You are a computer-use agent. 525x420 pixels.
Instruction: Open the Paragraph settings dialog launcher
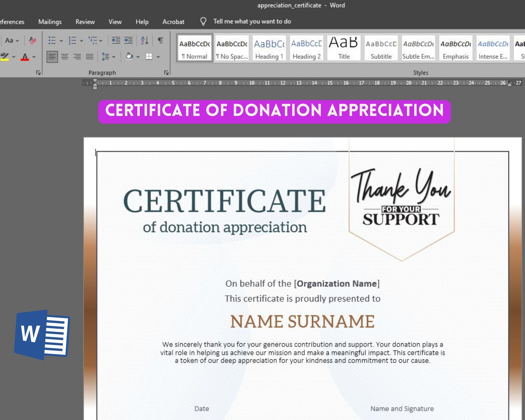pos(166,73)
